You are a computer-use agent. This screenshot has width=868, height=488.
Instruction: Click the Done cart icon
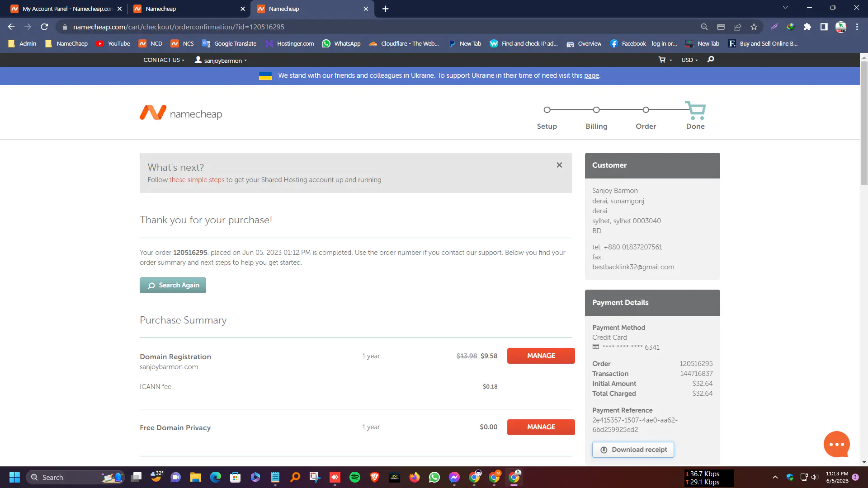[x=695, y=110]
